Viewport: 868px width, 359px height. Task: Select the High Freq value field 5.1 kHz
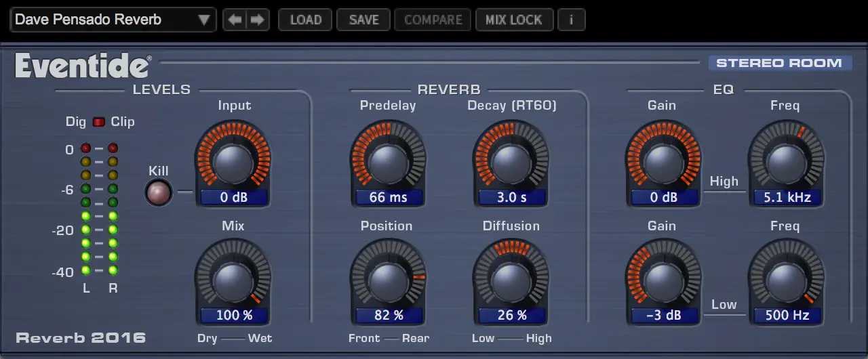pos(787,198)
